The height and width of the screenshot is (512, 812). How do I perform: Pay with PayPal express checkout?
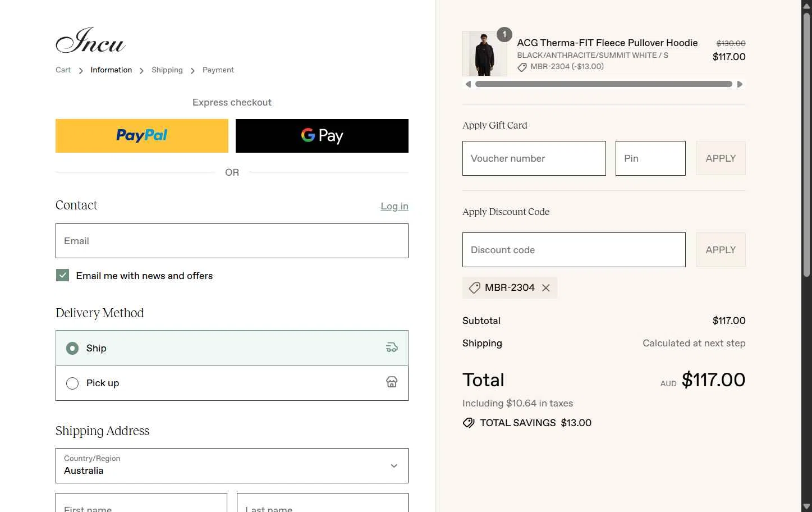[x=142, y=136]
